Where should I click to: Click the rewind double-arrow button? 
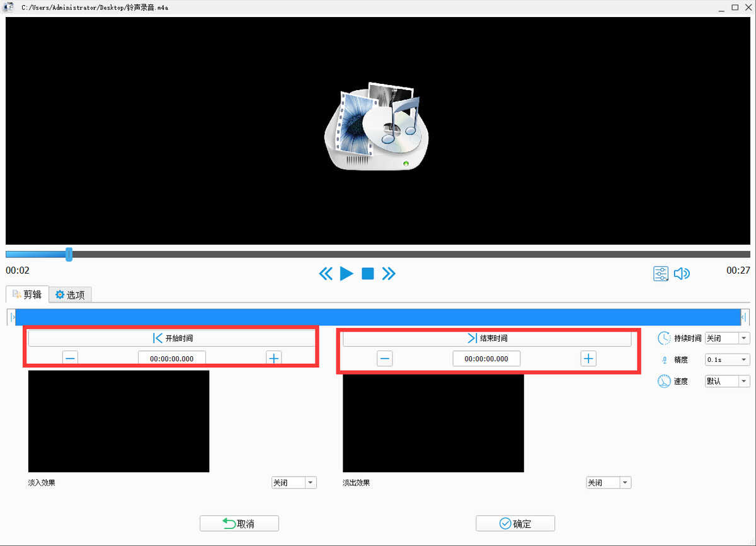click(326, 274)
